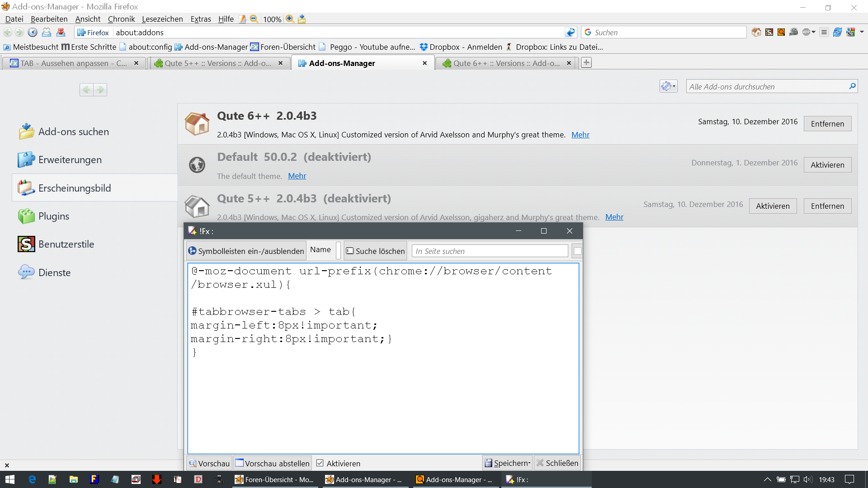Open Windows Start menu
This screenshot has height=488, width=868.
tap(10, 479)
